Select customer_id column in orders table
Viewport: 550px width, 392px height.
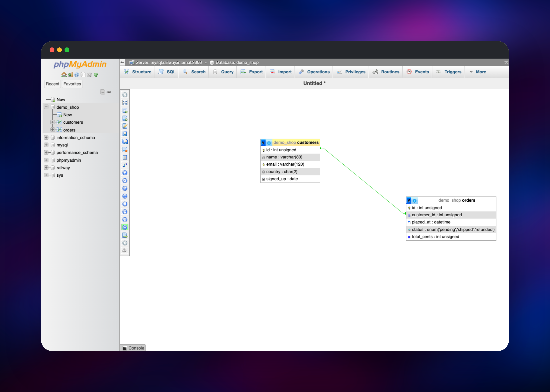click(x=451, y=215)
